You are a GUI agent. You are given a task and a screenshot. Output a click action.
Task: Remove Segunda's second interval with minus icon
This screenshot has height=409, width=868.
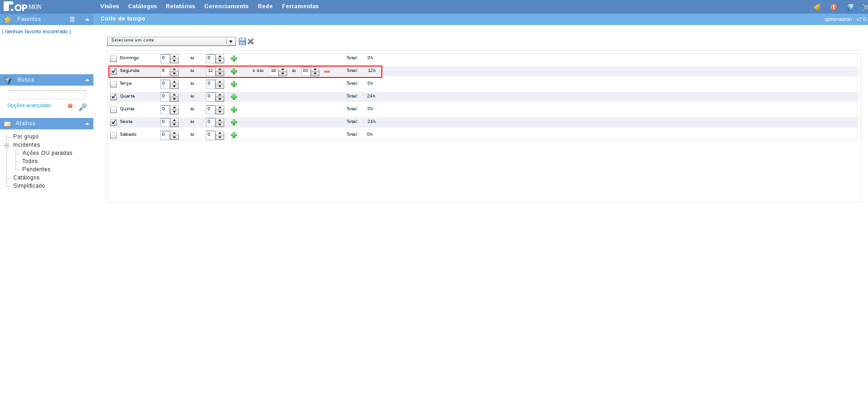click(327, 72)
